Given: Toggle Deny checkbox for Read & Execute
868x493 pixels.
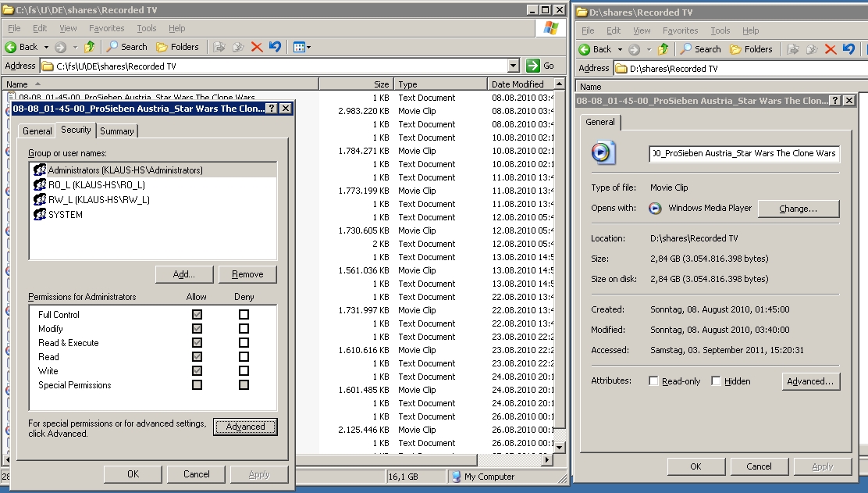Looking at the screenshot, I should pyautogui.click(x=244, y=343).
